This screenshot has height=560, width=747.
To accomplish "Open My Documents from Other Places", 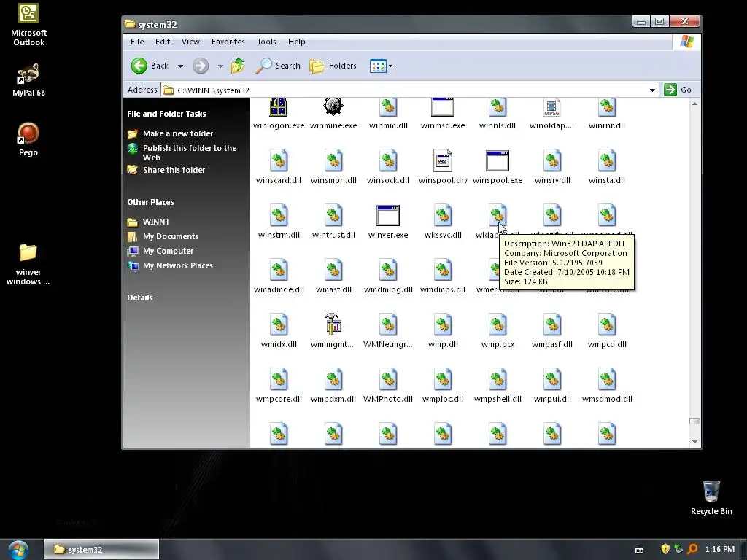I will (171, 236).
